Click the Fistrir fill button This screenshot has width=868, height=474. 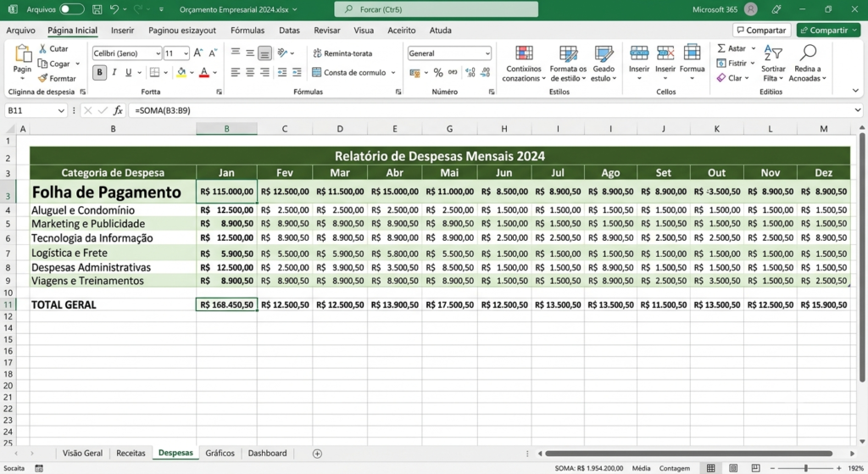(732, 63)
